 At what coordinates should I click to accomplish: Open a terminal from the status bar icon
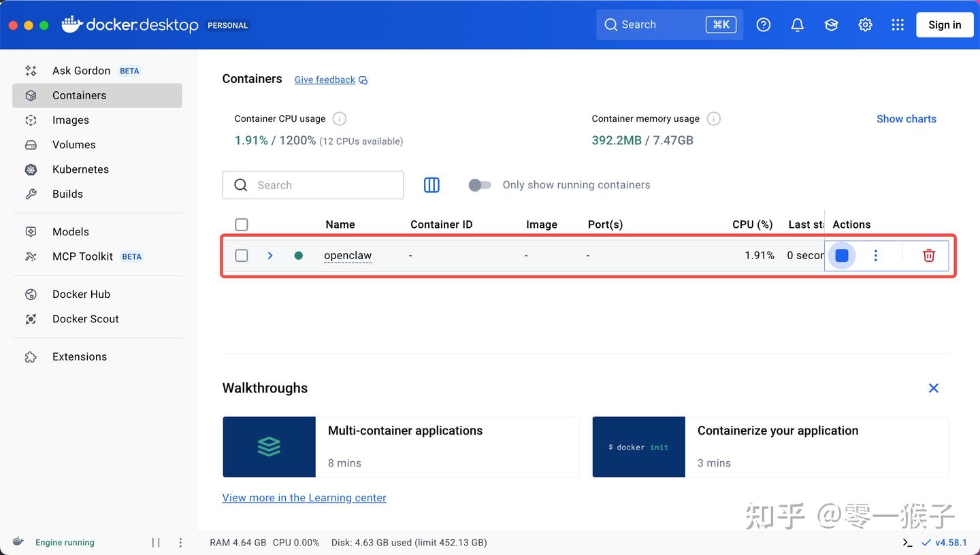point(907,542)
